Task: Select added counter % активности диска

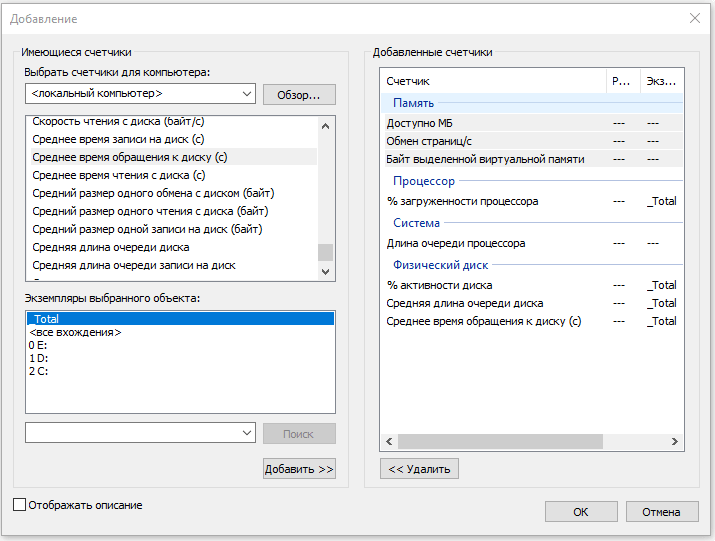Action: [532, 285]
